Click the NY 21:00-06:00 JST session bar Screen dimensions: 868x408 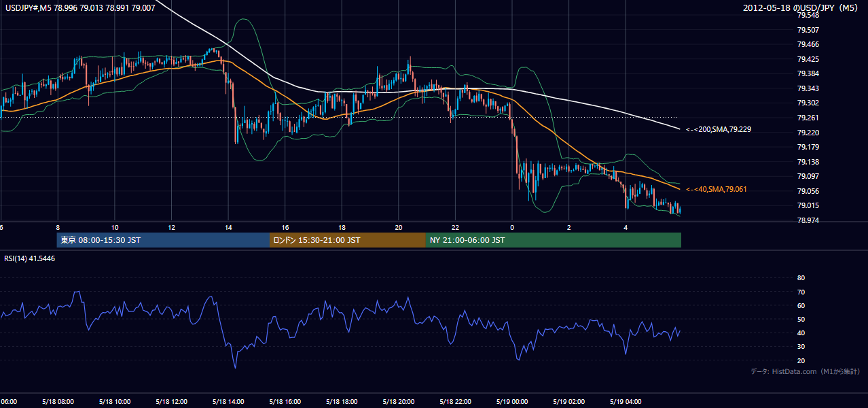coord(554,240)
